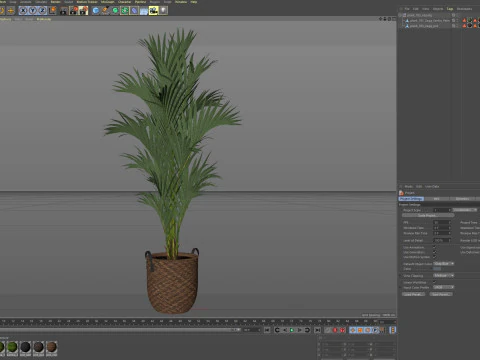Open the Tags menu in Object Manager

pos(450,9)
